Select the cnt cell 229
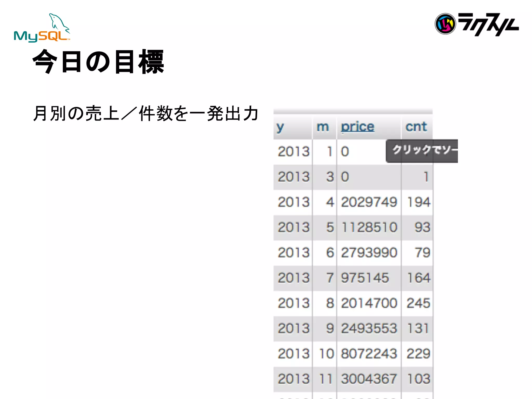 pyautogui.click(x=417, y=354)
